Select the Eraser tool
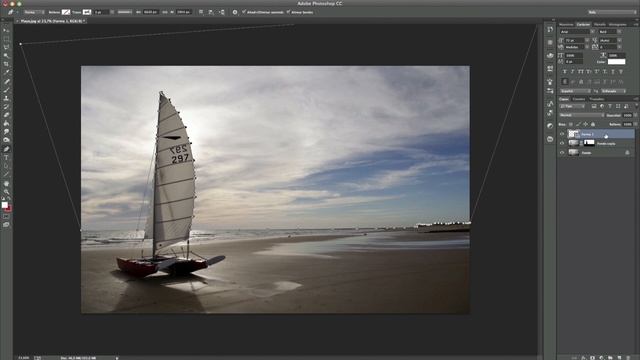Viewport: 640px width, 360px height. pos(6,115)
